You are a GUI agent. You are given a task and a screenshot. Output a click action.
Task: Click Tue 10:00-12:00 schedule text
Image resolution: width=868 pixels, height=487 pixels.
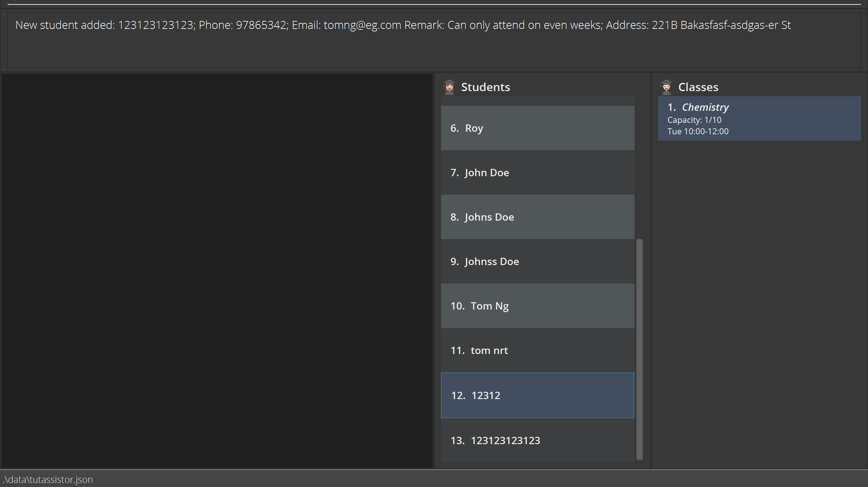(x=698, y=131)
